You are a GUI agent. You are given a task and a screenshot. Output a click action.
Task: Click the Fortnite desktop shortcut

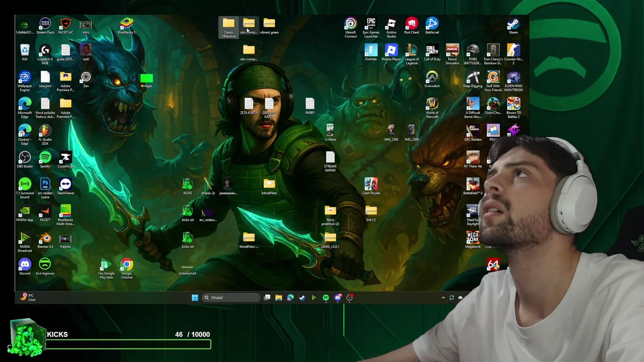(371, 53)
